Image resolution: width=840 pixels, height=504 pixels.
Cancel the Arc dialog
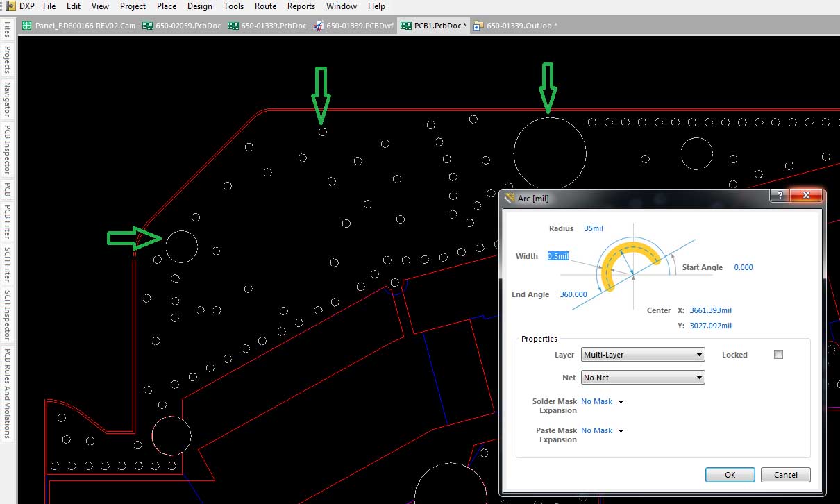pyautogui.click(x=785, y=475)
